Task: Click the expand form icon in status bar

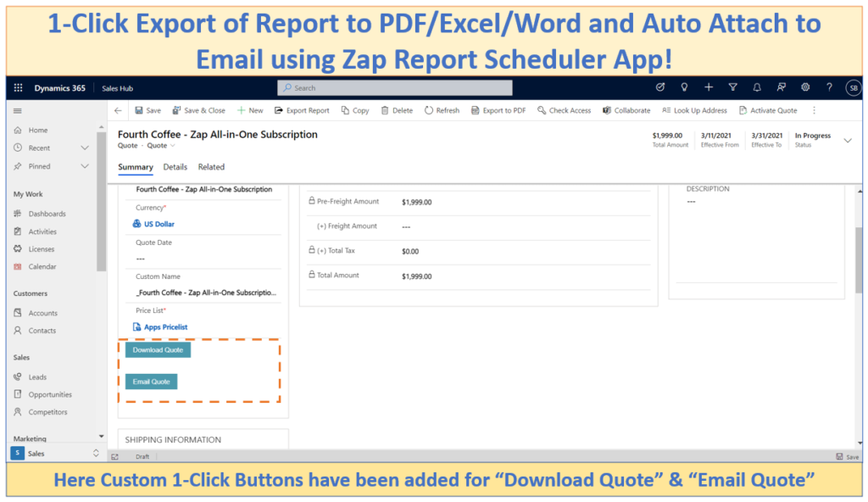Action: click(x=114, y=457)
